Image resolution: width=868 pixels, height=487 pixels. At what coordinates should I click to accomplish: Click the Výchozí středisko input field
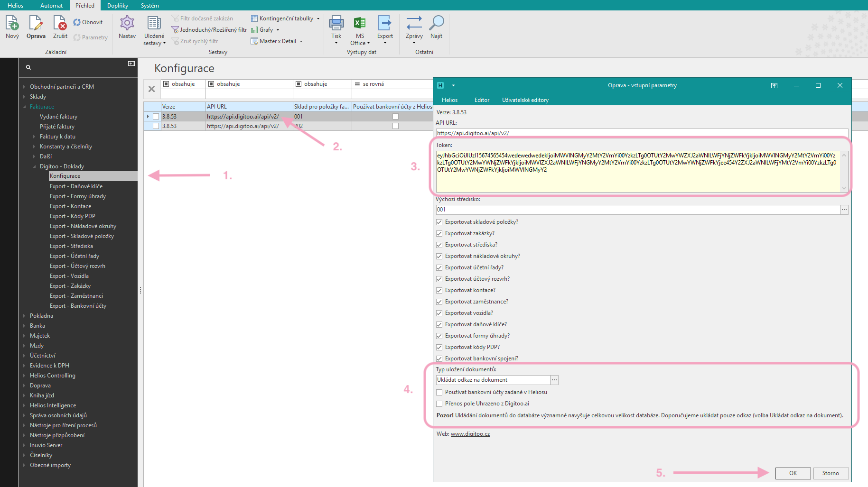[x=638, y=210]
